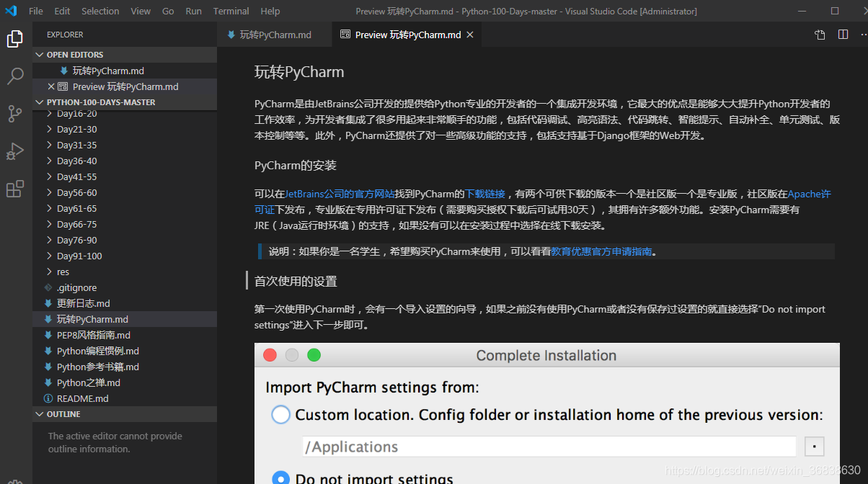
Task: Open the Run menu
Action: pyautogui.click(x=193, y=11)
